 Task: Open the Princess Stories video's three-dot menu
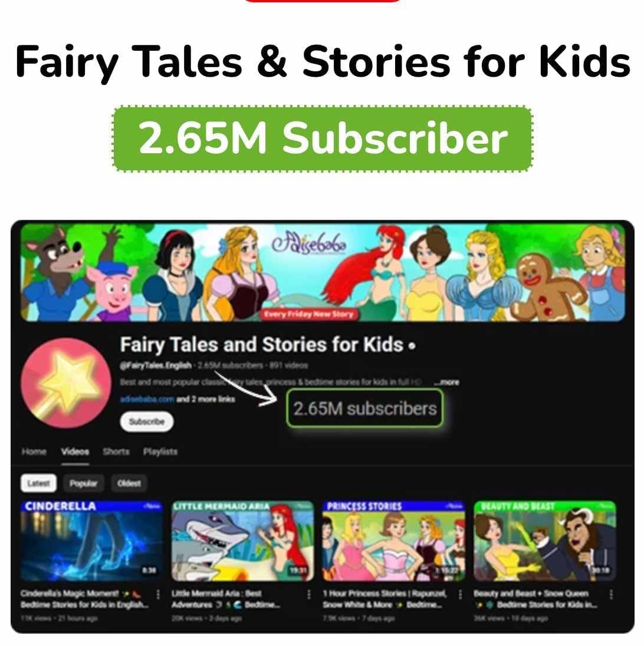pos(460,594)
